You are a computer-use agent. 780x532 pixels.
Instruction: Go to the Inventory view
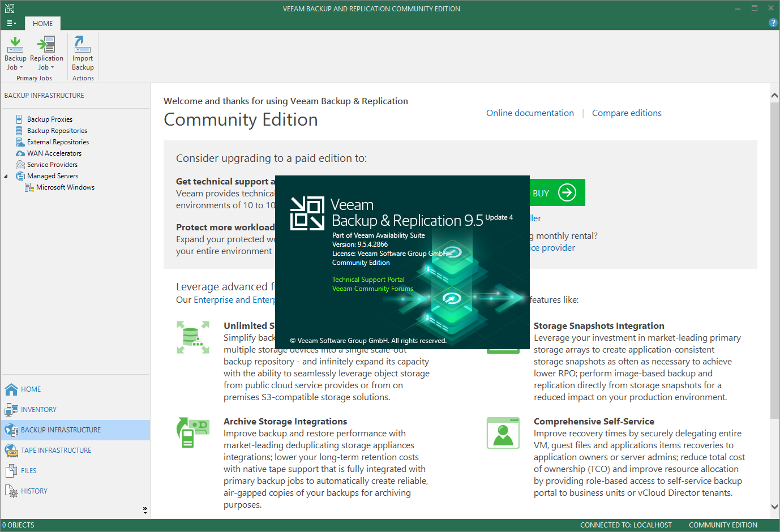coord(38,410)
